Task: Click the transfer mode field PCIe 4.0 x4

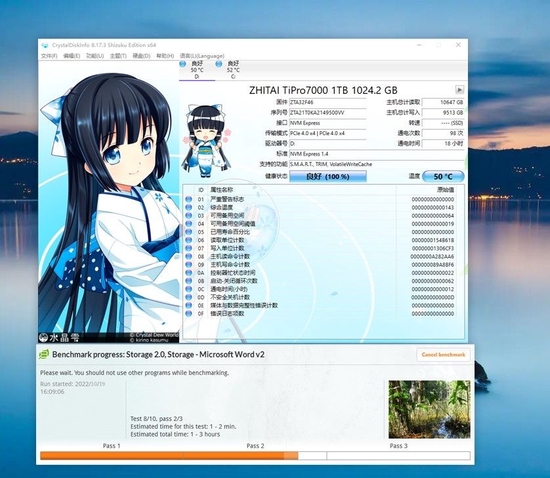Action: [328, 133]
